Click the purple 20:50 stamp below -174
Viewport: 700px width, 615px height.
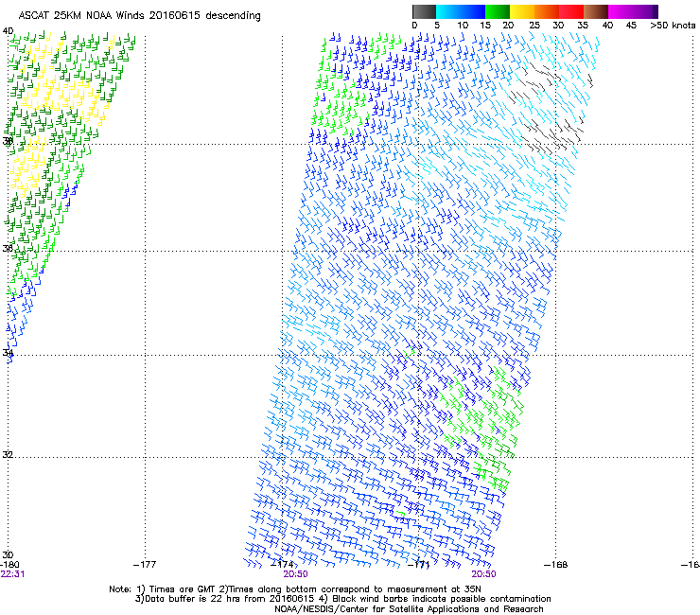[x=295, y=574]
